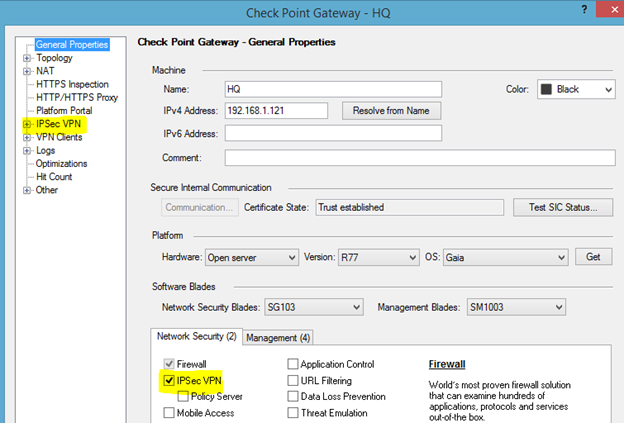The image size is (624, 423).
Task: Open HTTPS Inspection settings
Action: click(x=72, y=84)
